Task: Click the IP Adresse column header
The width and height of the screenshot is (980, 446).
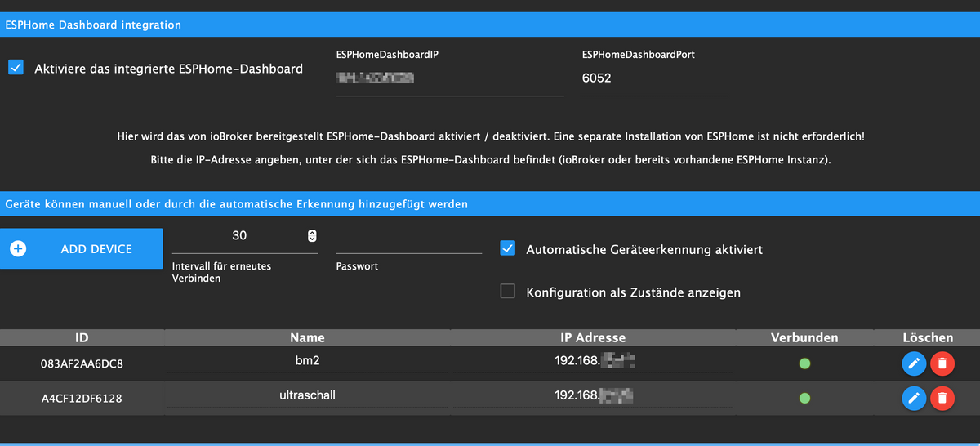Action: tap(593, 337)
